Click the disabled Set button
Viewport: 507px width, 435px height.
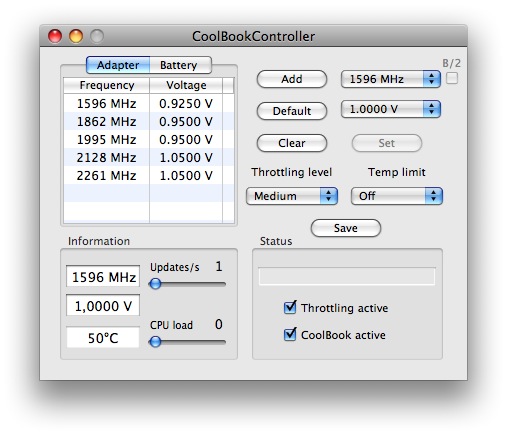click(387, 143)
